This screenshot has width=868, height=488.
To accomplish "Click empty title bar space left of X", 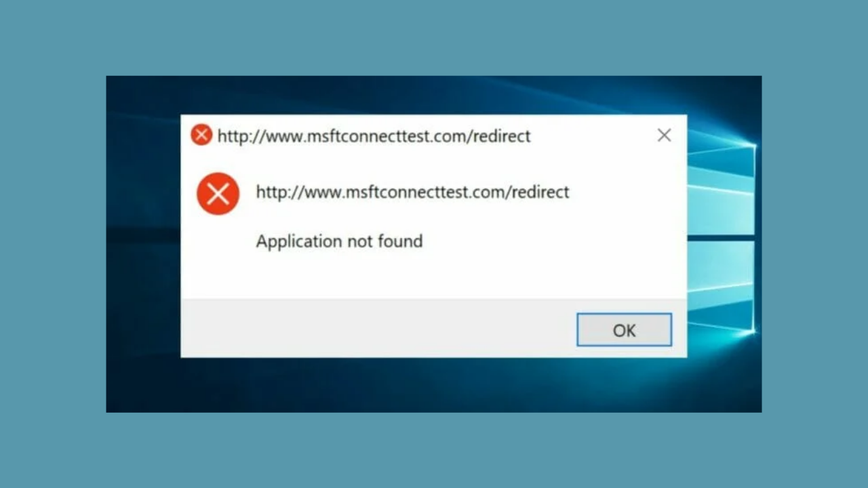I will 590,136.
